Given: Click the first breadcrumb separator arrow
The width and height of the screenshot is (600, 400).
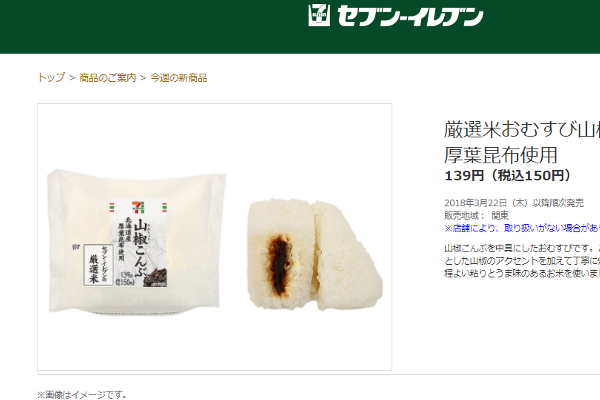Looking at the screenshot, I should pyautogui.click(x=72, y=78).
